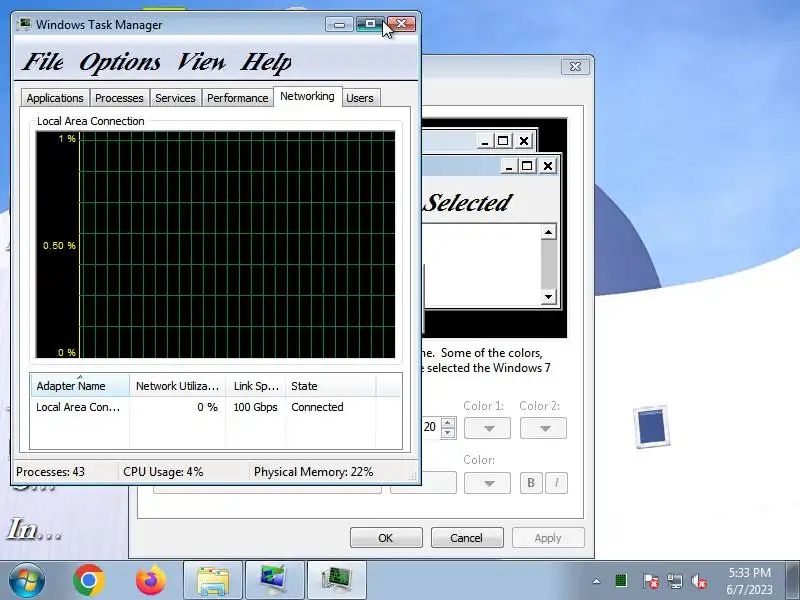Click the size field showing 20

431,428
